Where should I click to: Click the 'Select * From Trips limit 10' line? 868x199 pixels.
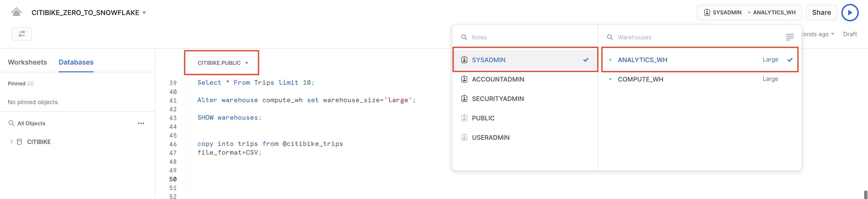[256, 83]
